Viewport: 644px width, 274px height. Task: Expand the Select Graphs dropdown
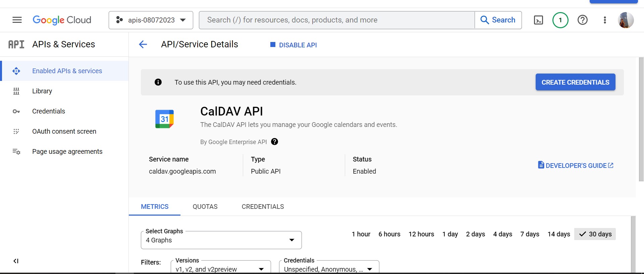(221, 240)
